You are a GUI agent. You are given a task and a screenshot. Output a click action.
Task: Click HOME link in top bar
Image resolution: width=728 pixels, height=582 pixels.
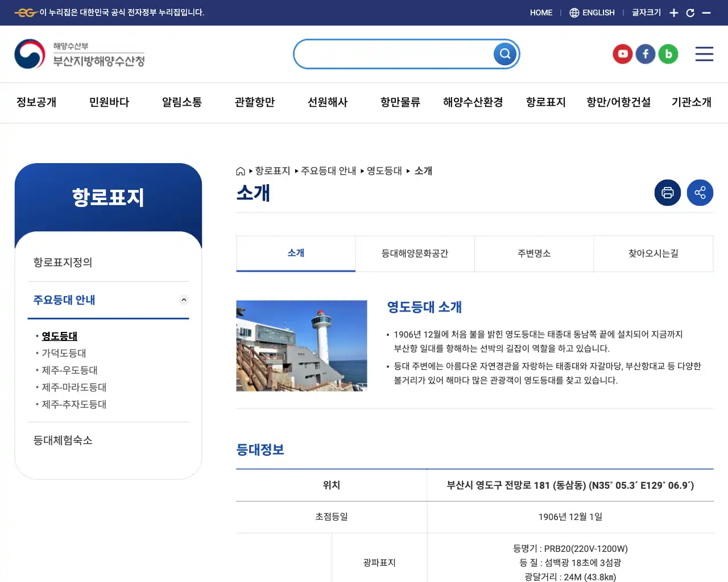coord(541,13)
